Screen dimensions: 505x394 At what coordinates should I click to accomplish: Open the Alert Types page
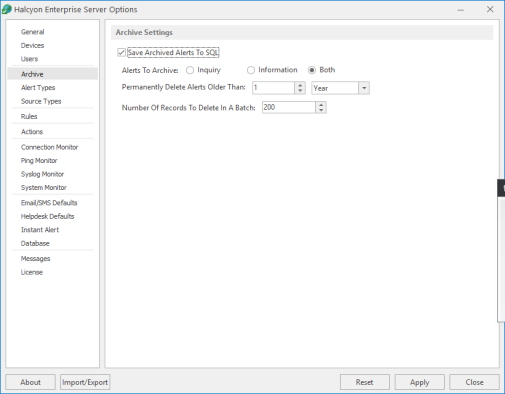point(38,88)
